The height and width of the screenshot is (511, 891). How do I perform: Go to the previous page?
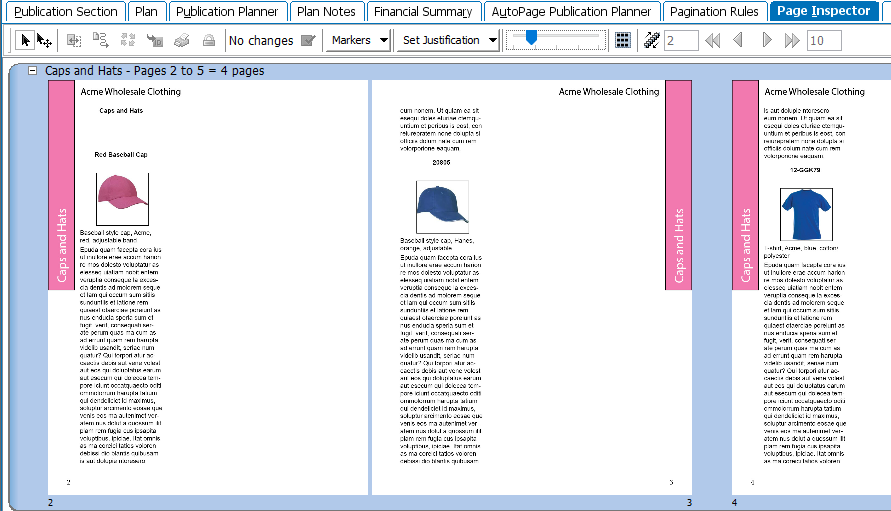[738, 41]
